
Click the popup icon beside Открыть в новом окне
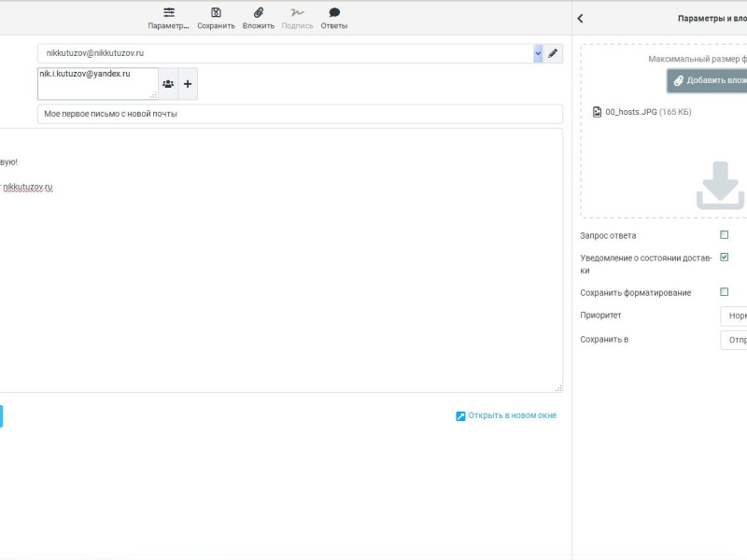460,416
